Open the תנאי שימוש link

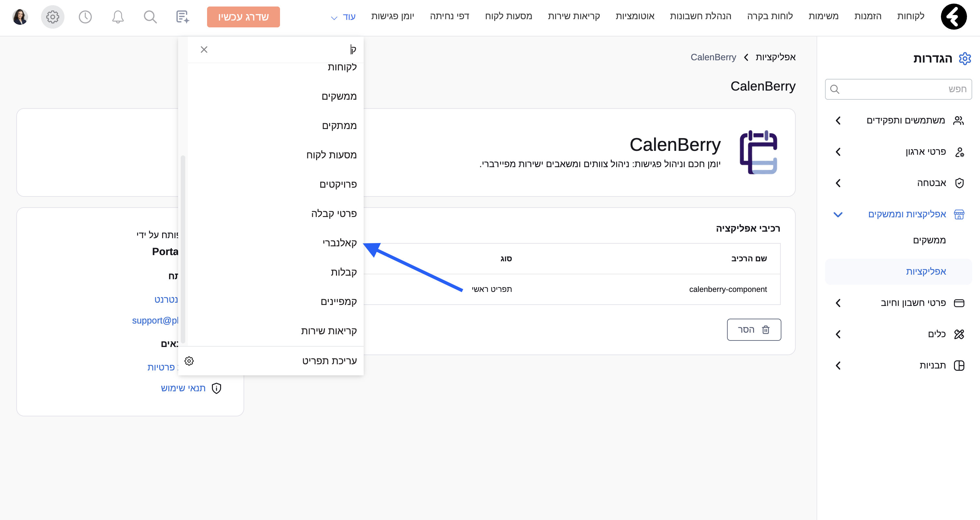point(183,388)
